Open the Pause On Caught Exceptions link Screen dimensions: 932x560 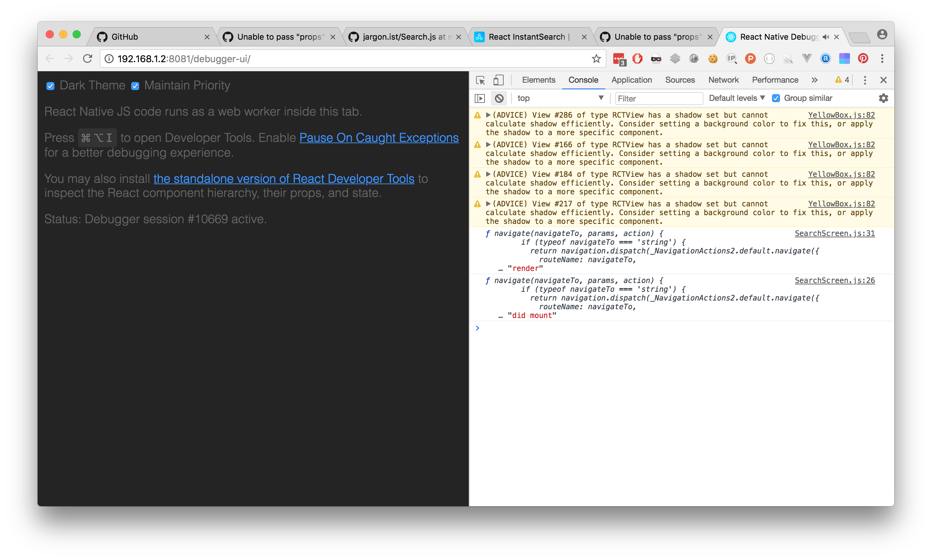pyautogui.click(x=379, y=138)
